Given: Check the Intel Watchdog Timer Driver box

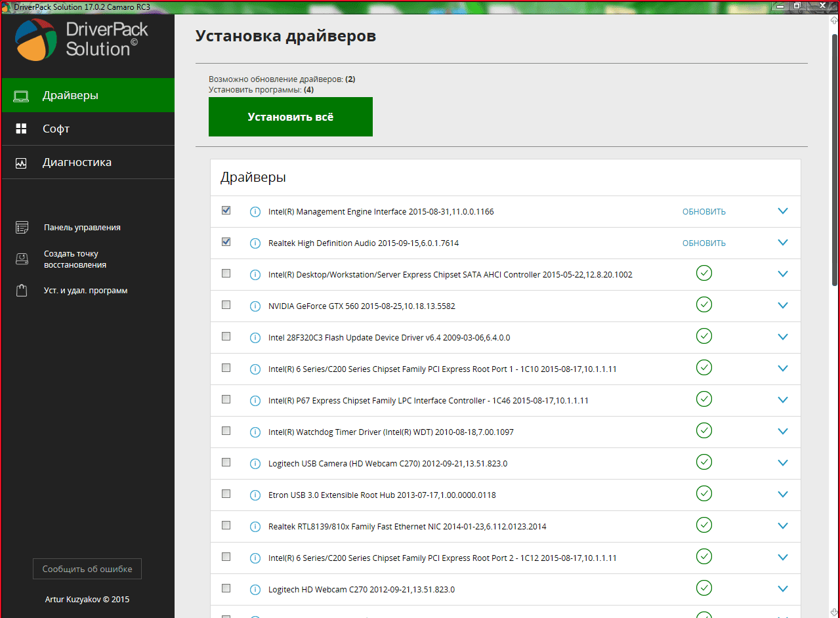Looking at the screenshot, I should coord(226,431).
